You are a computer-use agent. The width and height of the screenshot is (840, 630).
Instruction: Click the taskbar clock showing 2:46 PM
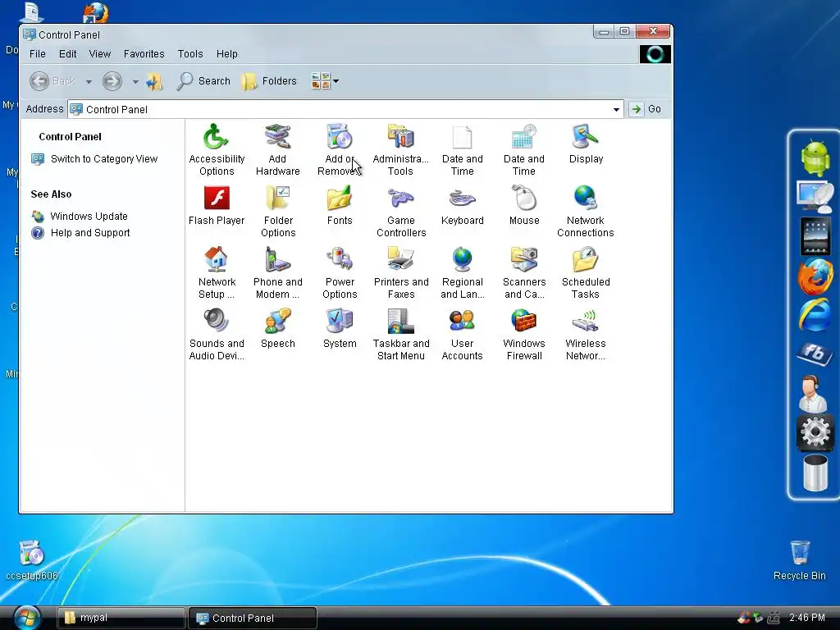807,618
